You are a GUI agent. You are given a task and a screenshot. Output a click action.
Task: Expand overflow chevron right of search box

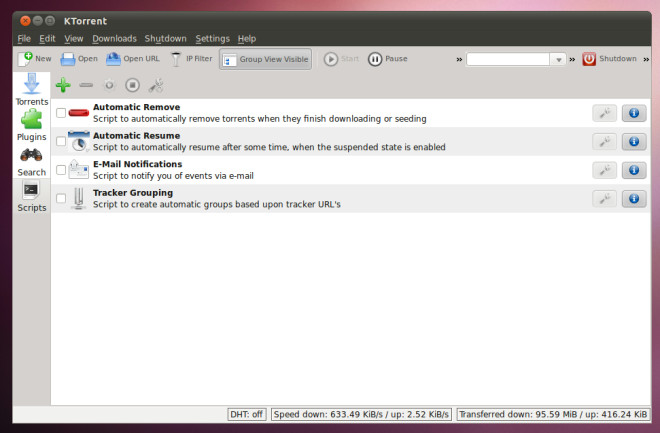pyautogui.click(x=572, y=60)
